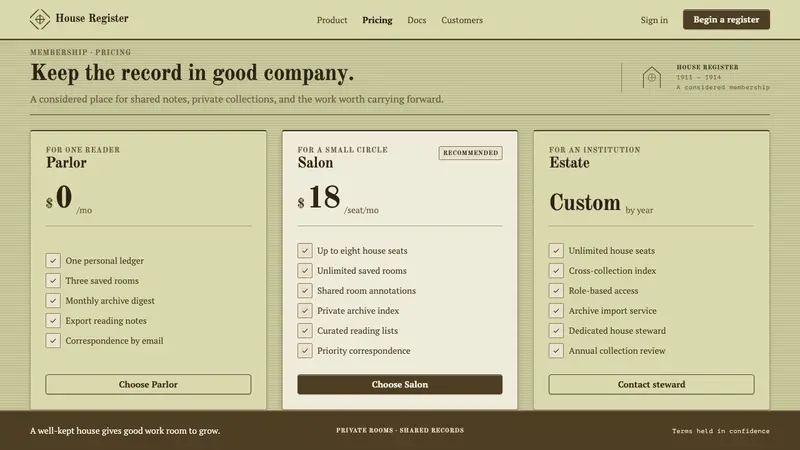
Task: Click the 'FOR ONE READER' label
Action: tap(83, 149)
